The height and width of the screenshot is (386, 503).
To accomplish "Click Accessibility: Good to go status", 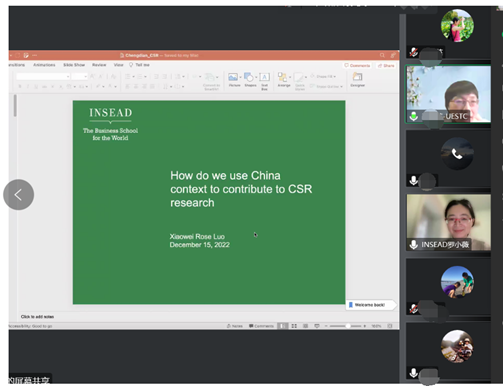I will point(30,326).
